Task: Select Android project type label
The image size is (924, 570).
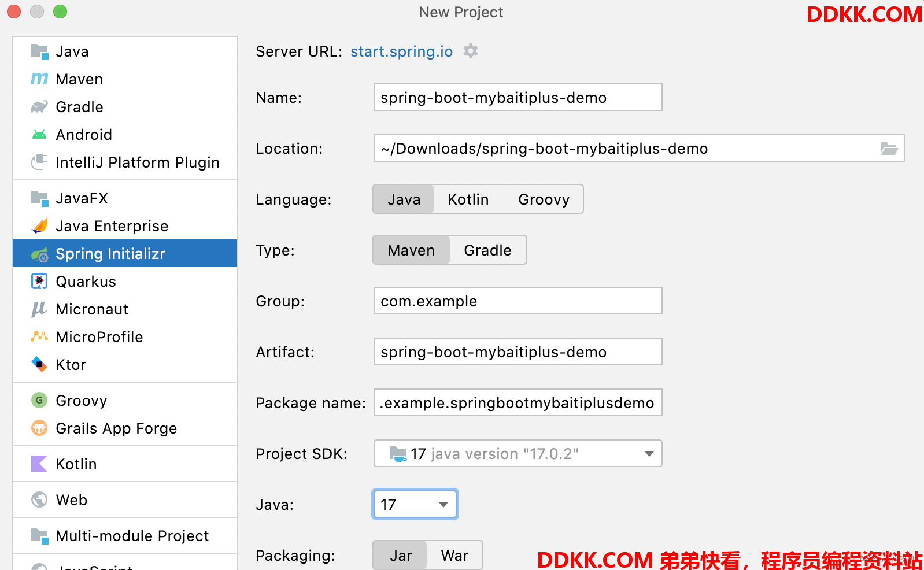Action: [x=84, y=135]
